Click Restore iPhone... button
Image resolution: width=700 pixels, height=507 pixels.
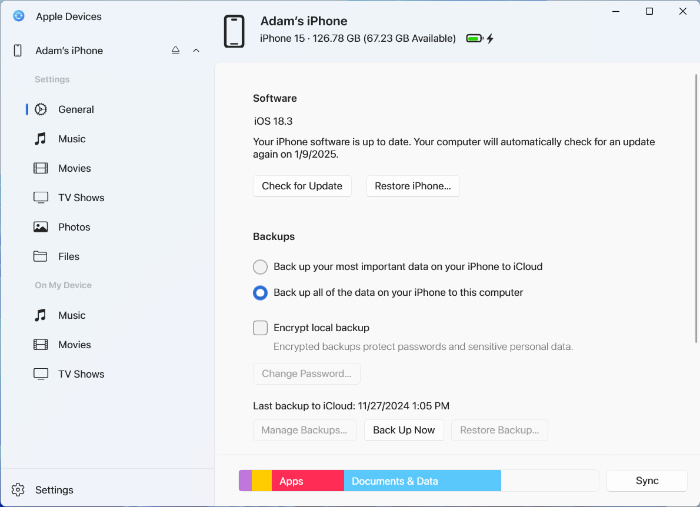tap(413, 186)
